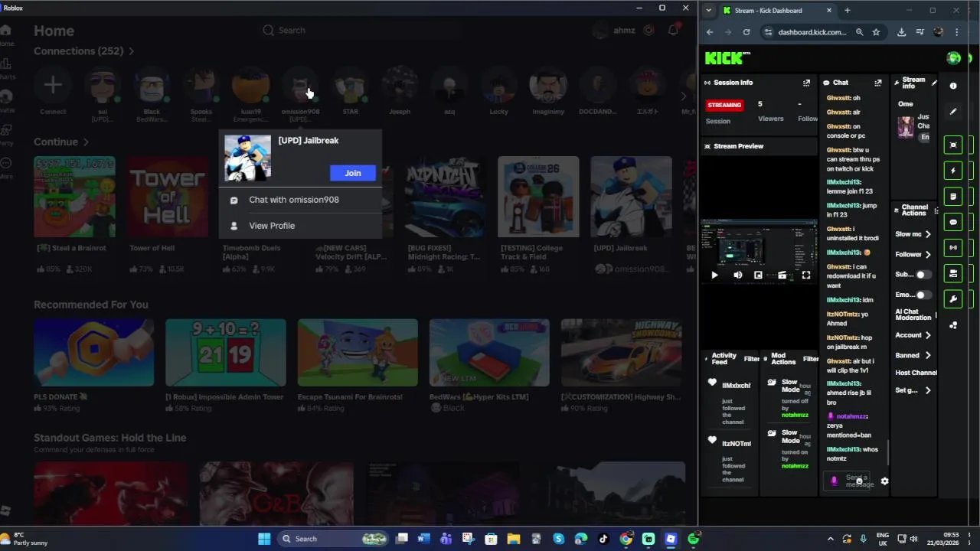Open chat settings gear in Kick chat
This screenshot has width=980, height=551.
[884, 481]
